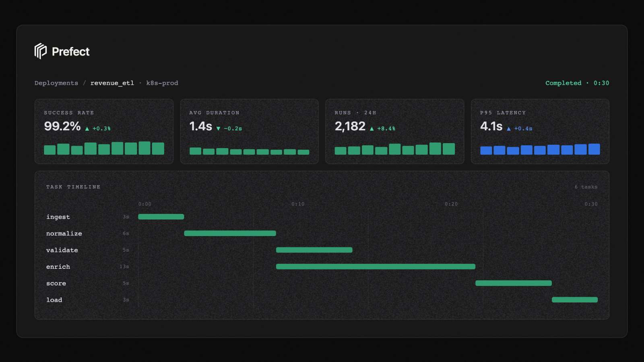Screen dimensions: 644x362
Task: Click the ingest task timeline bar
Action: [161, 217]
